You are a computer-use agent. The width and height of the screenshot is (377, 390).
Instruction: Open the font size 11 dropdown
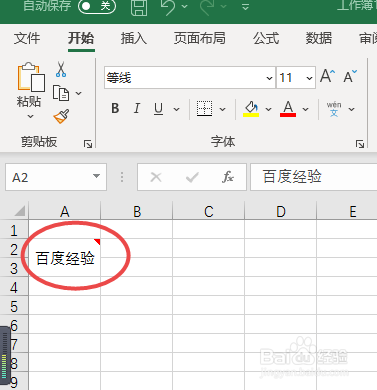click(x=309, y=78)
